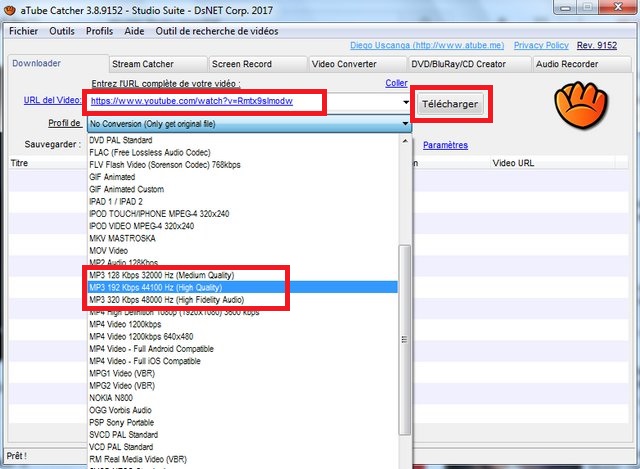
Task: Collapse the conversion profile dropdown arrow
Action: tap(405, 123)
